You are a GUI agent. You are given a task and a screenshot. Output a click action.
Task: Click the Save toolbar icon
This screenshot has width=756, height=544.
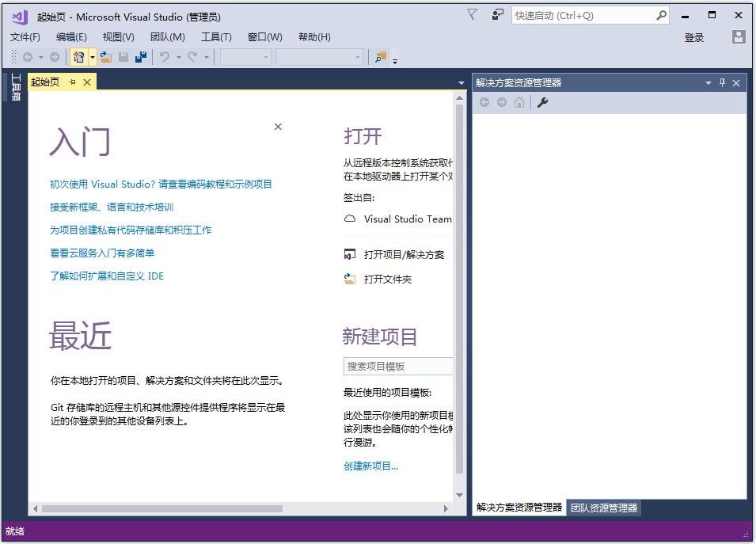click(x=123, y=57)
